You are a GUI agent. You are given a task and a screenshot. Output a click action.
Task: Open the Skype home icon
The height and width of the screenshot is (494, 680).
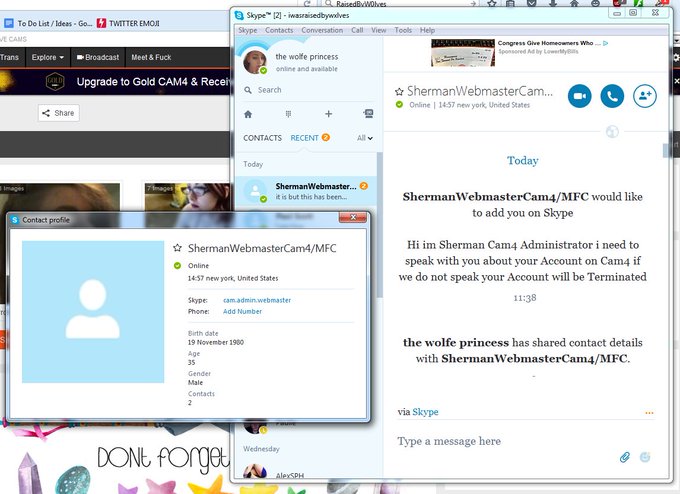(248, 114)
